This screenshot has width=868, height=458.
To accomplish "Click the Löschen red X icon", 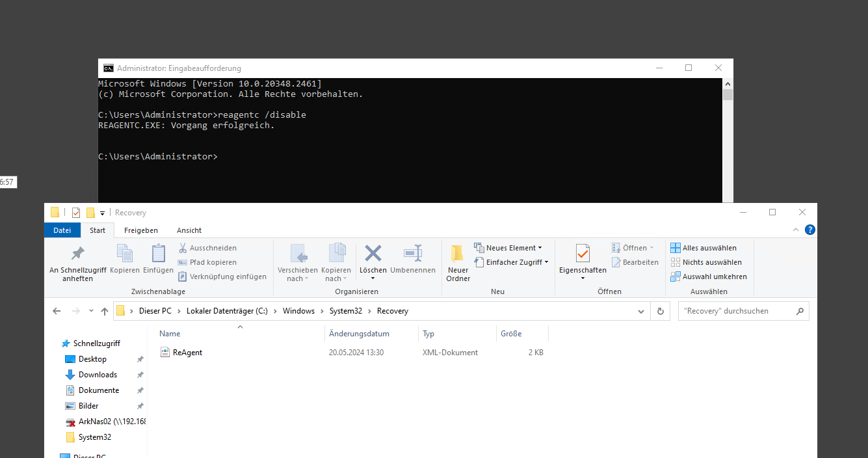I will coord(373,253).
